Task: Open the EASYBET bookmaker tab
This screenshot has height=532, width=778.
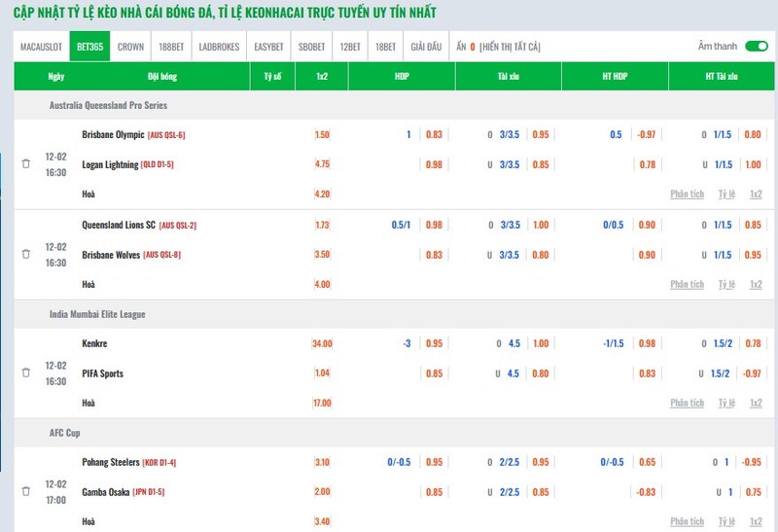Action: (x=268, y=47)
